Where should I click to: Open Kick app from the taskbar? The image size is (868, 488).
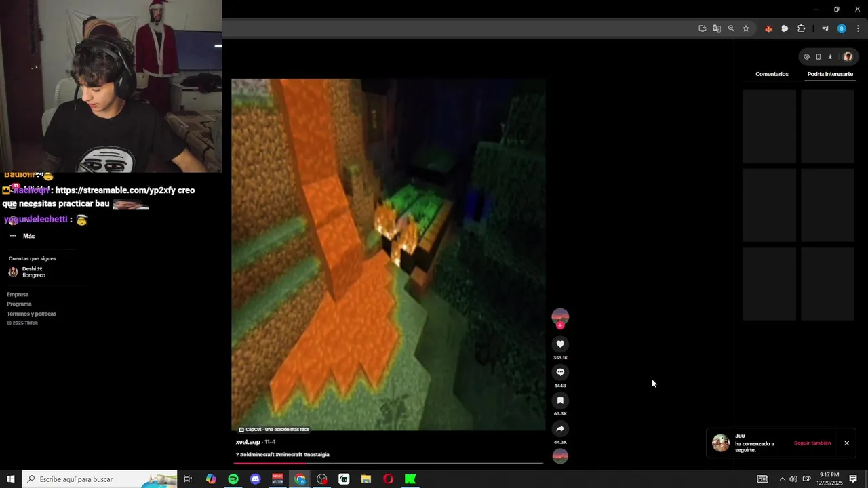[410, 479]
